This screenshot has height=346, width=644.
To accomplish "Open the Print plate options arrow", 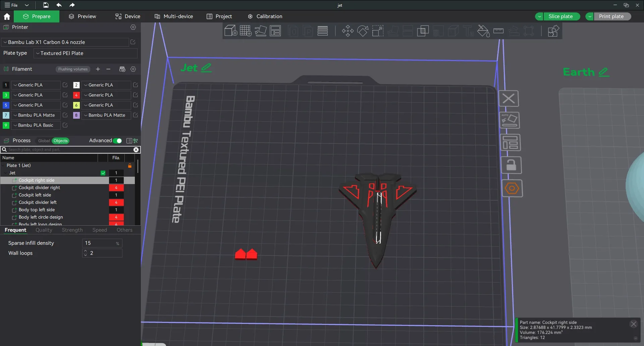I will point(590,16).
